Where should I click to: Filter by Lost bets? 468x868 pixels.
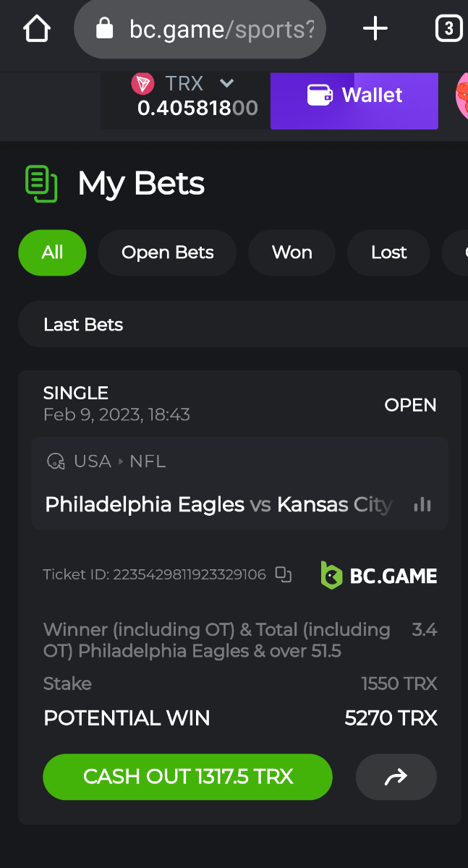[x=388, y=252]
